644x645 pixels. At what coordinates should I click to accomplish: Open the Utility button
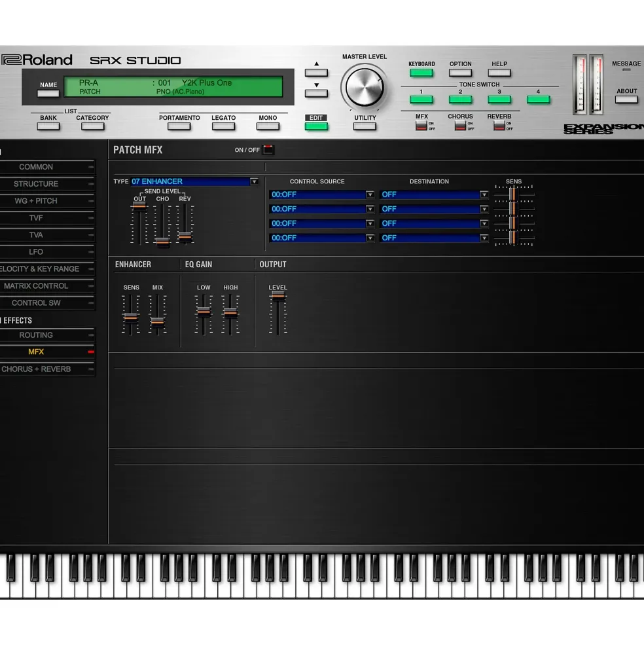[x=365, y=126]
